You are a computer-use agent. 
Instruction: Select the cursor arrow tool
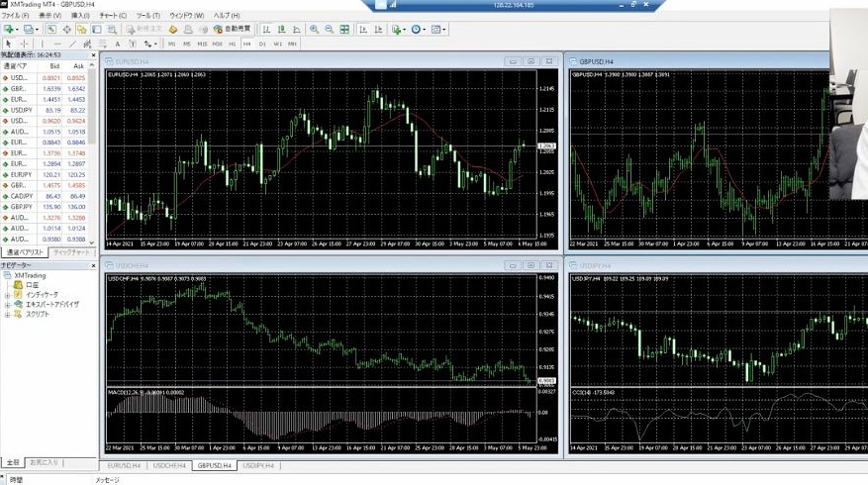[8, 44]
